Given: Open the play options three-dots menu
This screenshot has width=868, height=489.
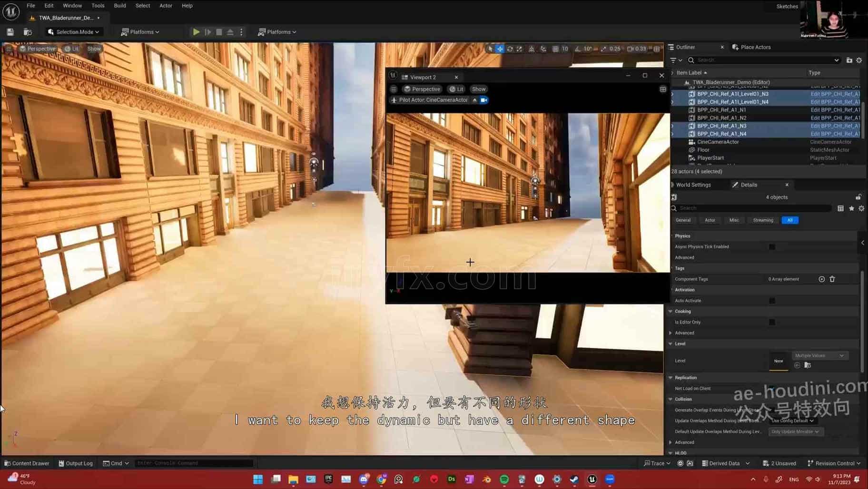Looking at the screenshot, I should coord(241,32).
